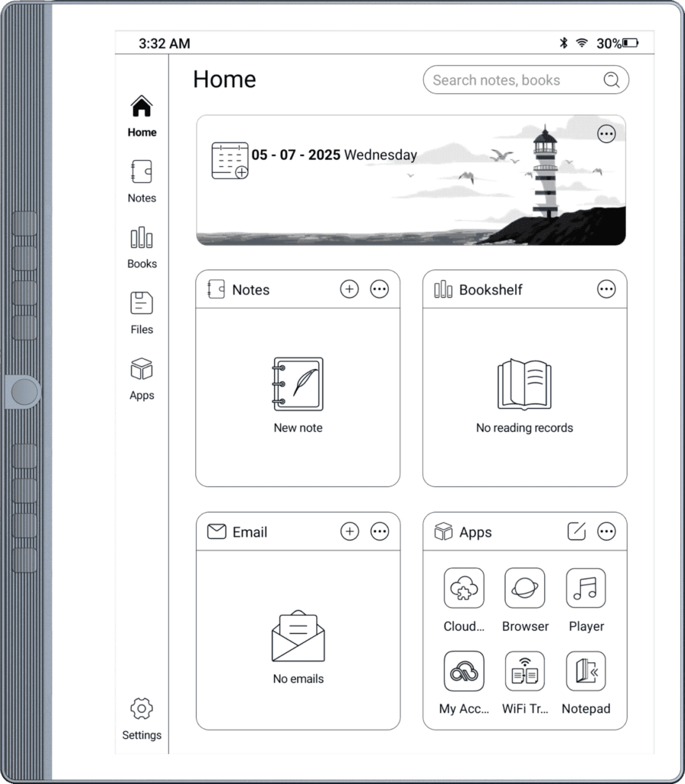Tap the Bluetooth status icon
This screenshot has height=784, width=685.
click(x=563, y=43)
